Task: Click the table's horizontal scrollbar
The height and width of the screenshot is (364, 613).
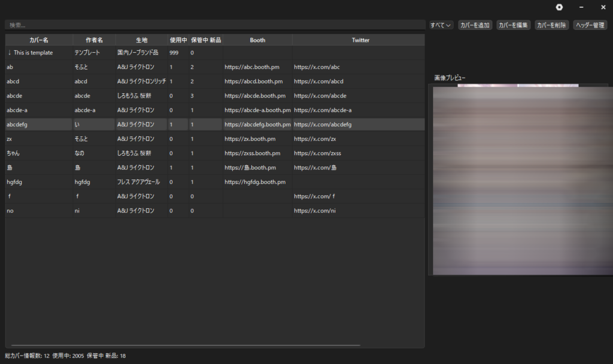Action: click(186, 345)
